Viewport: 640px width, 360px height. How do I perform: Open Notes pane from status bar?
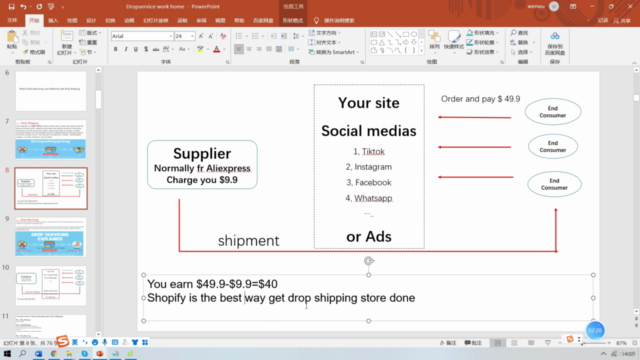tap(448, 343)
